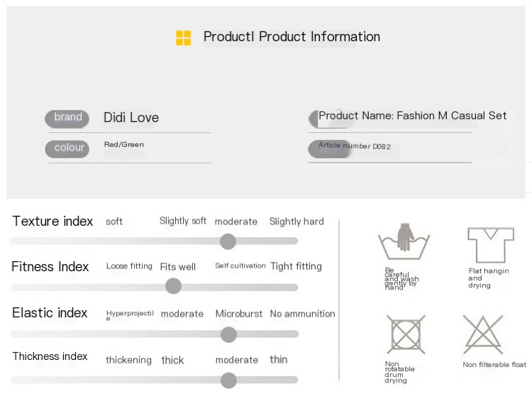
Task: Click the Elastic index slider handle
Action: tap(228, 334)
